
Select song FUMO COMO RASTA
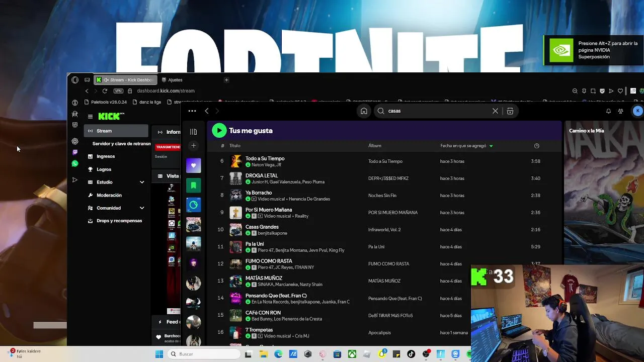[x=269, y=261]
